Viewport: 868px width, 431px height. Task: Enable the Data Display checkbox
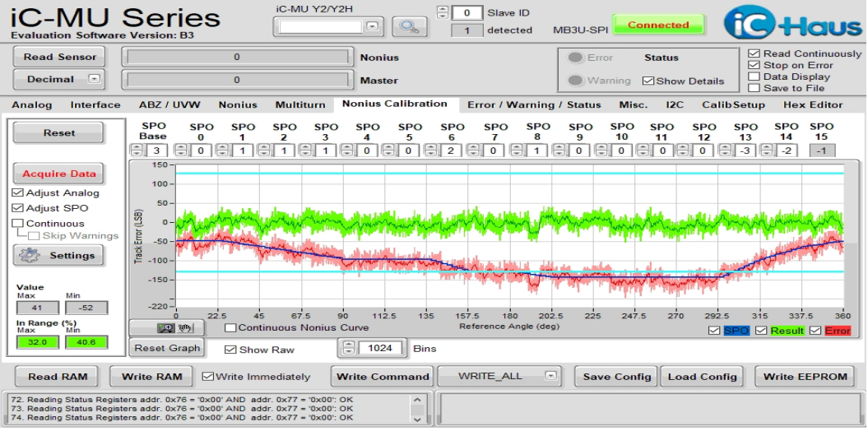[x=754, y=76]
